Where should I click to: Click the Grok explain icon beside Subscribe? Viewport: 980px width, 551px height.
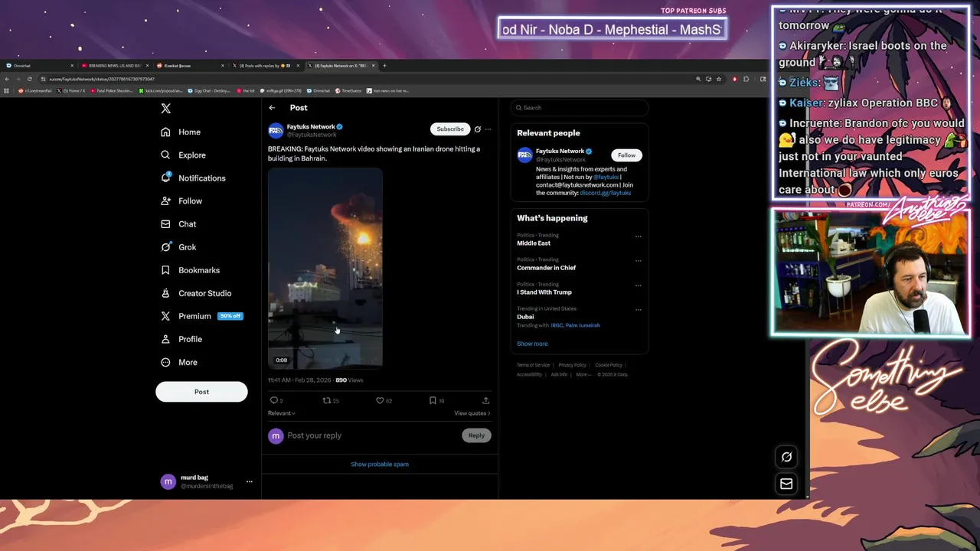click(x=478, y=129)
